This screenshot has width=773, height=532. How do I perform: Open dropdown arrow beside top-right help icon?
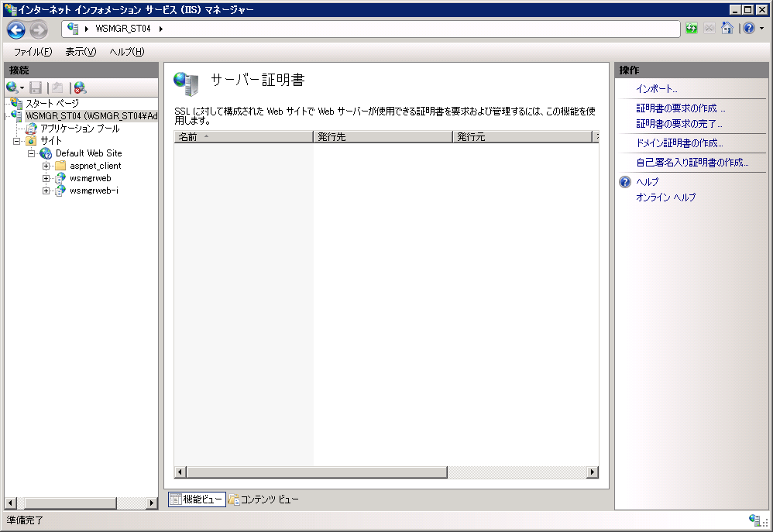(761, 29)
